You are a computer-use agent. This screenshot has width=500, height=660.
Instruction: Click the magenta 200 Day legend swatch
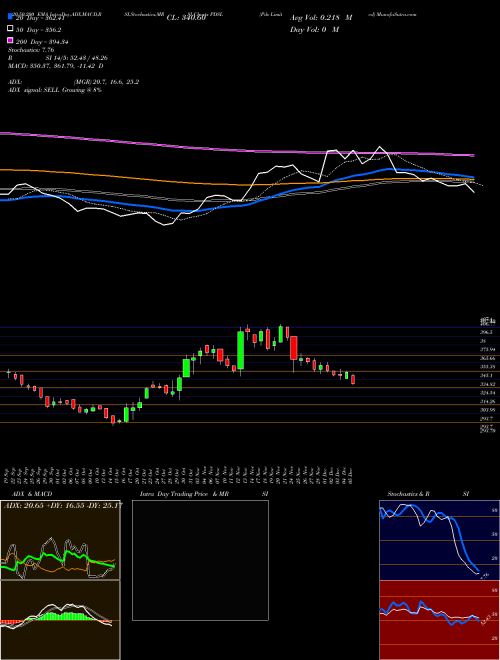click(x=10, y=41)
